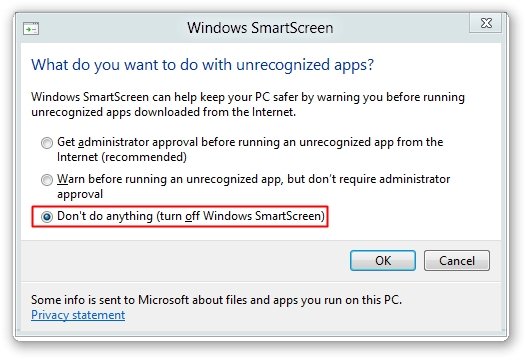526x360 pixels.
Task: Click the unrecognized apps question heading
Action: click(x=202, y=65)
